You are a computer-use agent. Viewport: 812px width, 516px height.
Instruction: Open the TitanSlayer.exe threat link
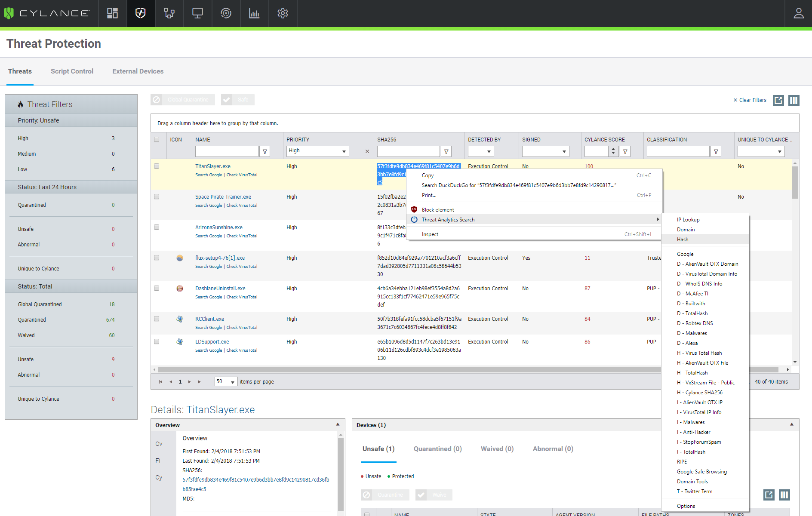[x=213, y=166]
